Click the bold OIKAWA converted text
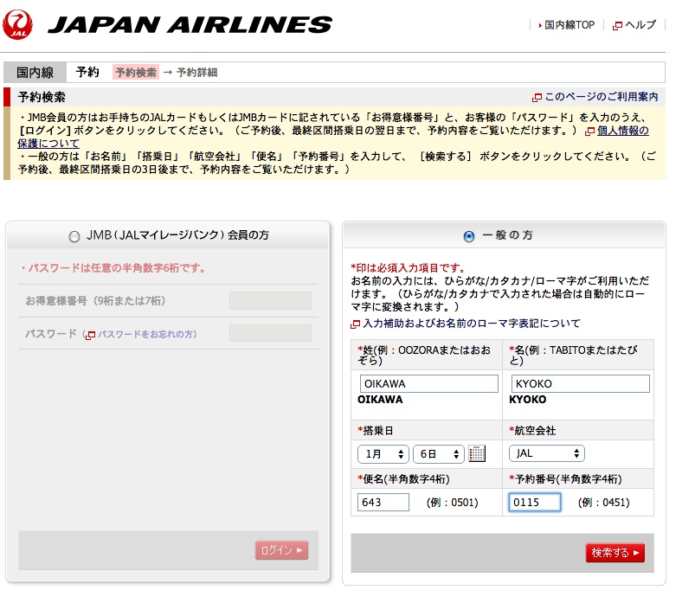Screen dimensions: 695x616 380,400
